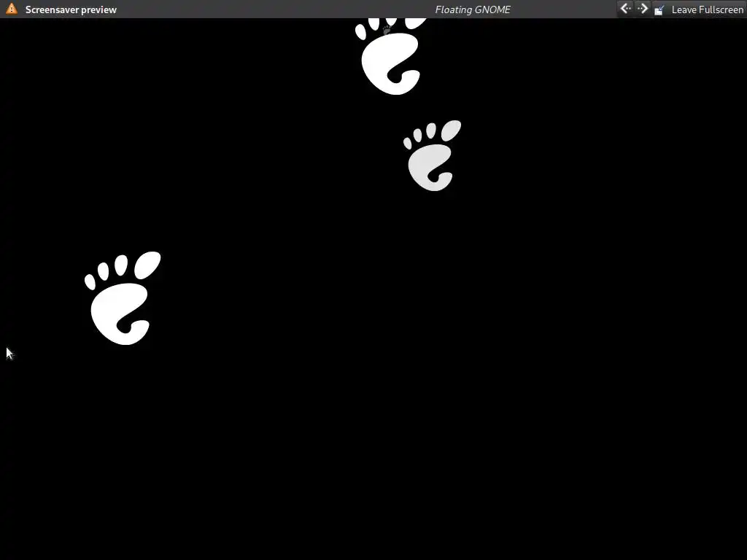Click the Leave Fullscreen button label
The height and width of the screenshot is (560, 747).
click(x=707, y=9)
